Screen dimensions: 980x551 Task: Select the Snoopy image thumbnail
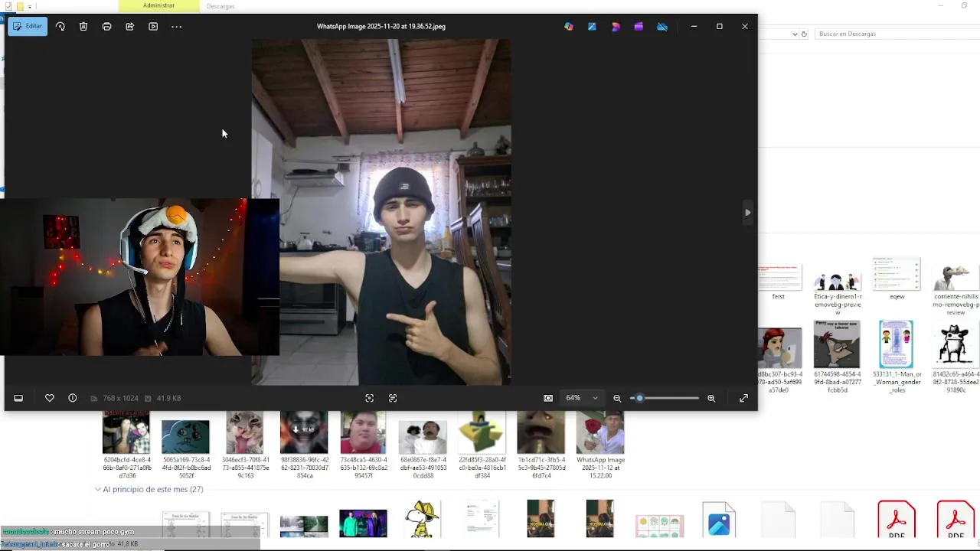[x=422, y=519]
